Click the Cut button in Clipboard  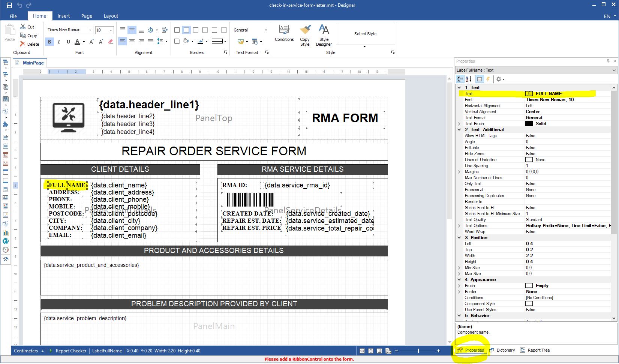point(27,27)
